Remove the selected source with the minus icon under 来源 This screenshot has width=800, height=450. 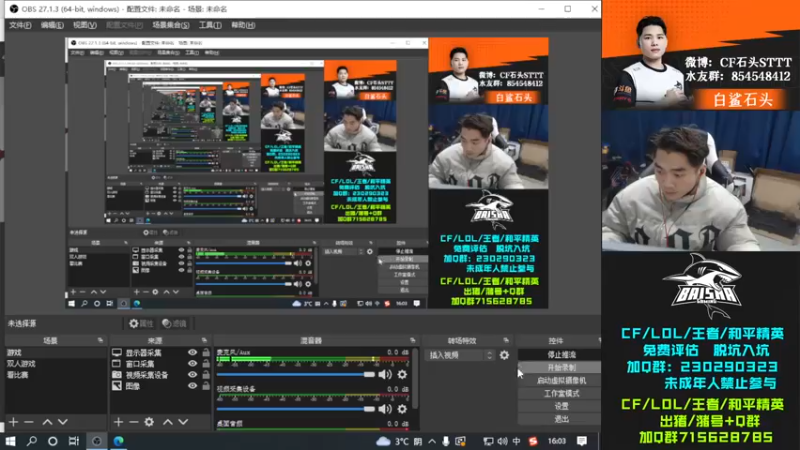[x=134, y=422]
